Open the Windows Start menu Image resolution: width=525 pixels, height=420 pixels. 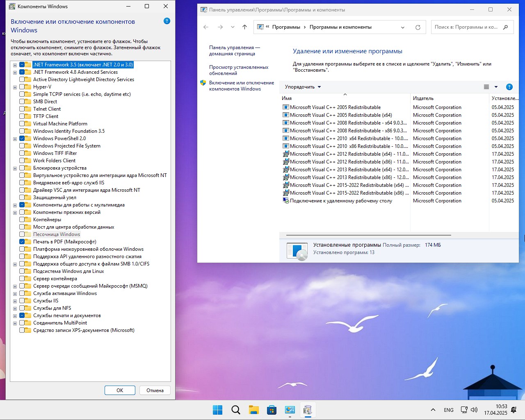[217, 410]
